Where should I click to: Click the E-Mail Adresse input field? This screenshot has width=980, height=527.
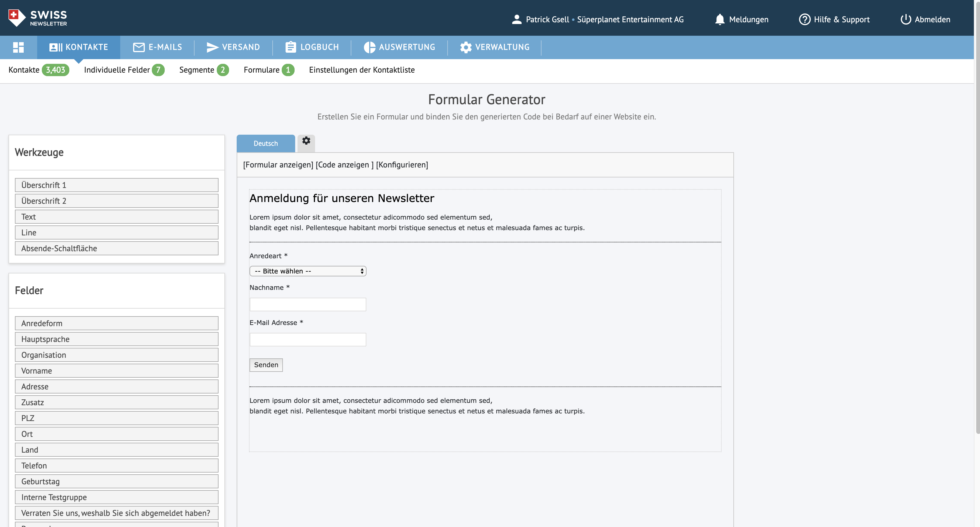(308, 340)
